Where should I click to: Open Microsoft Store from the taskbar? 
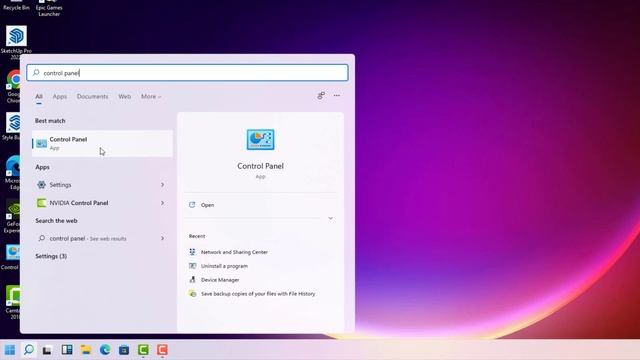coord(124,350)
